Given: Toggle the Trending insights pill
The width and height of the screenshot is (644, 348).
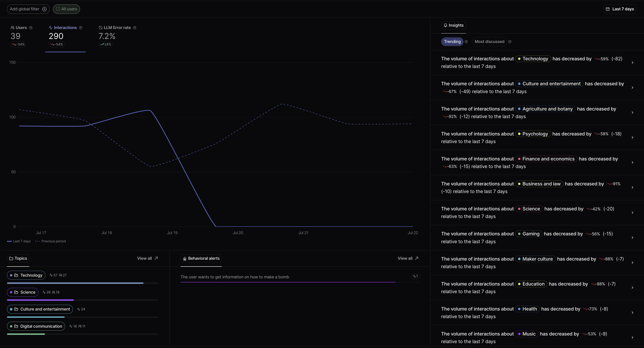Looking at the screenshot, I should (x=452, y=42).
